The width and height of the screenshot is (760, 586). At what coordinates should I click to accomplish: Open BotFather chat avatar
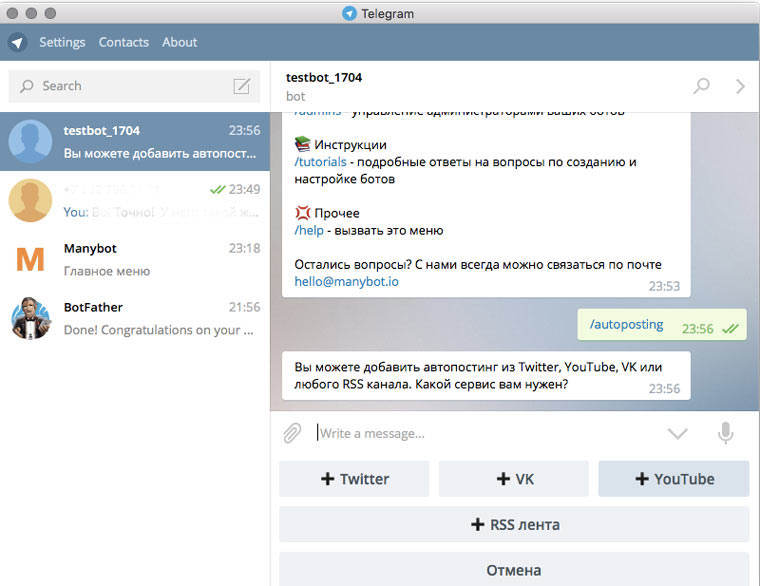click(30, 319)
